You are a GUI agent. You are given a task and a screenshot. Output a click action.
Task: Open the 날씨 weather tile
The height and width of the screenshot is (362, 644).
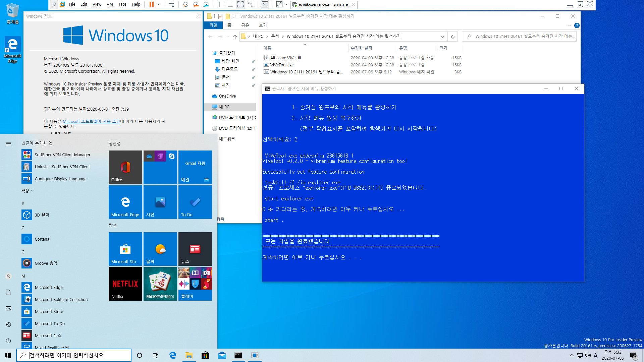(160, 249)
